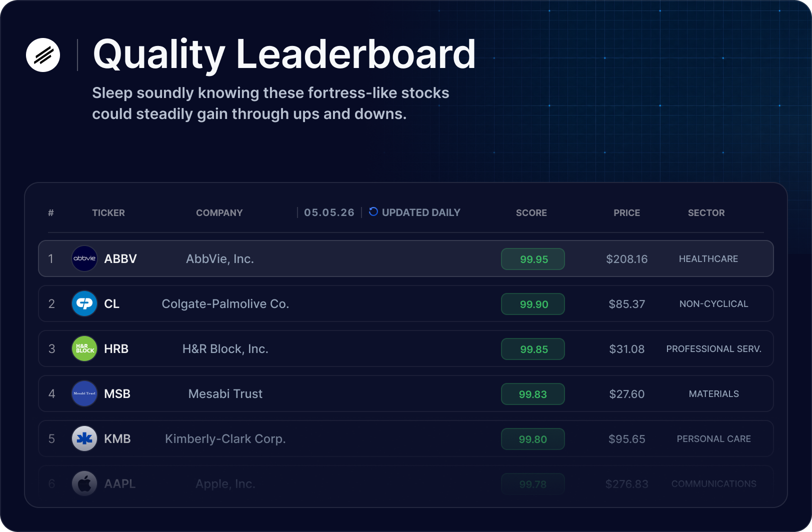Click the MATERIALS sector label
This screenshot has height=532, width=812.
click(714, 394)
